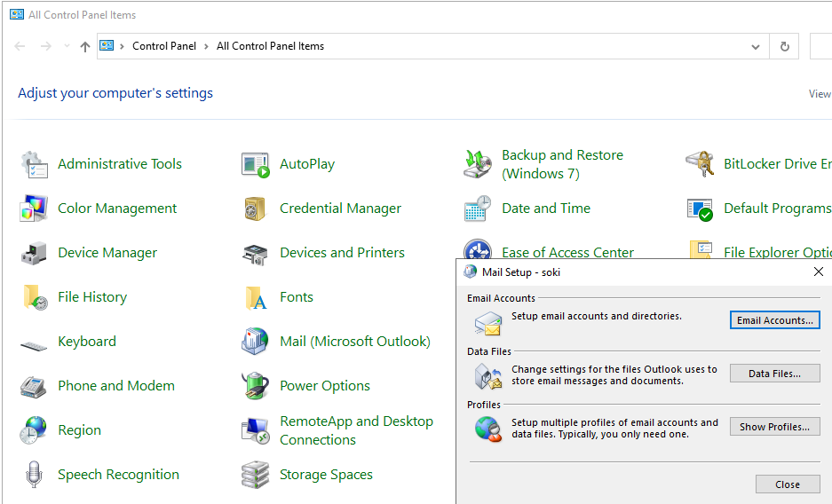Open the Default Programs icon
The height and width of the screenshot is (504, 832).
(700, 209)
